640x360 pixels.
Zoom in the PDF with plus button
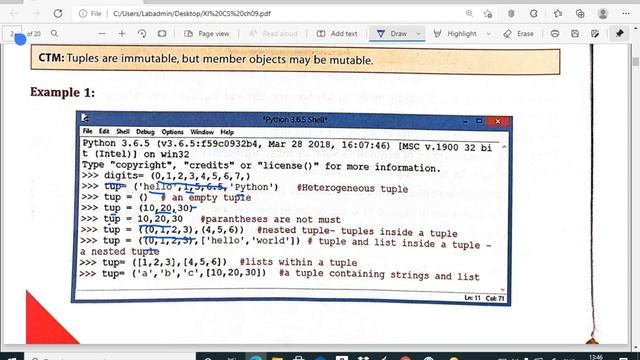click(122, 33)
